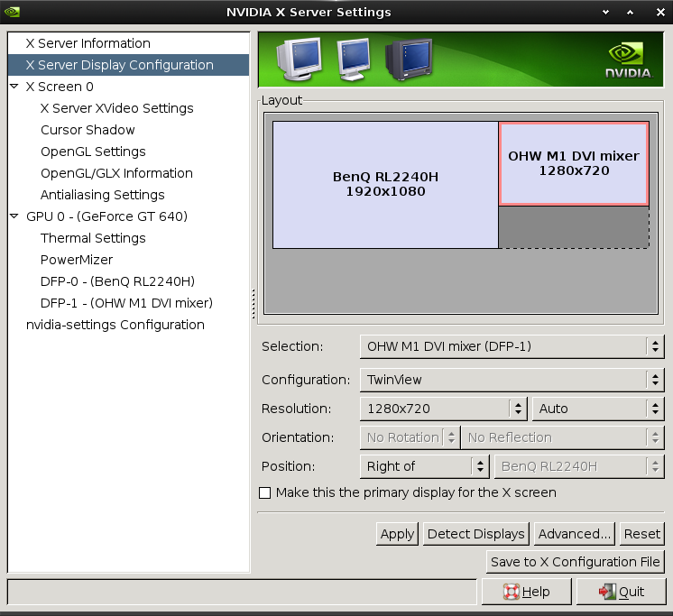
Task: Open OpenGL Settings page
Action: tap(93, 152)
